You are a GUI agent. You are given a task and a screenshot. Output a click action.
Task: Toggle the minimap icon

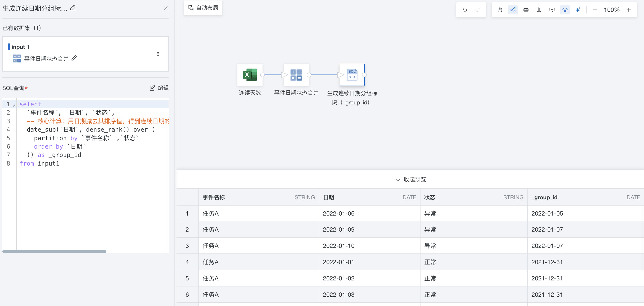point(539,10)
